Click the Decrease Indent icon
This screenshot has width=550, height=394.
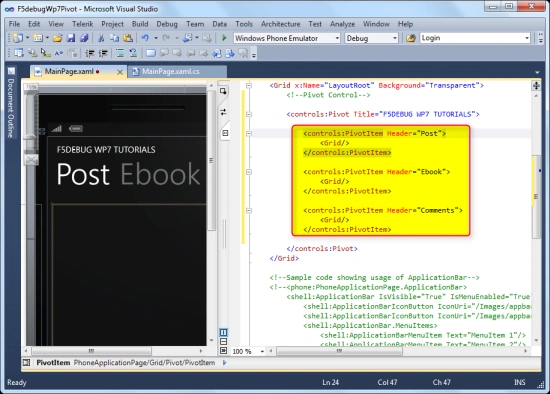pyautogui.click(x=90, y=53)
